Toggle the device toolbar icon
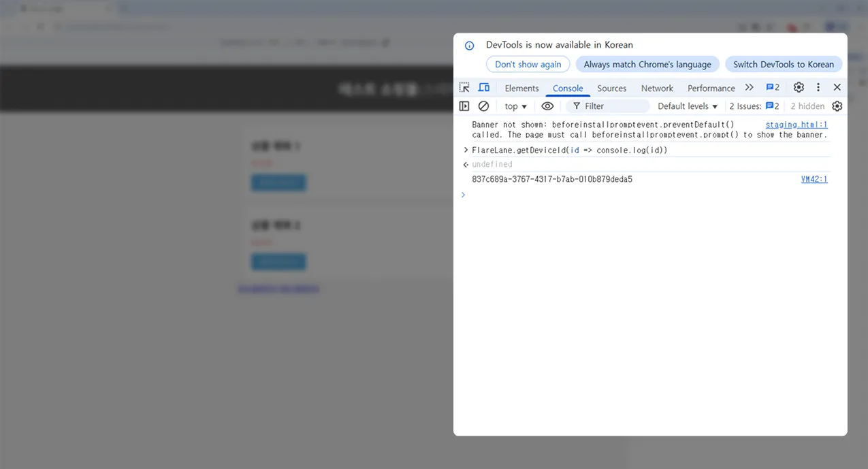The height and width of the screenshot is (469, 868). [484, 88]
